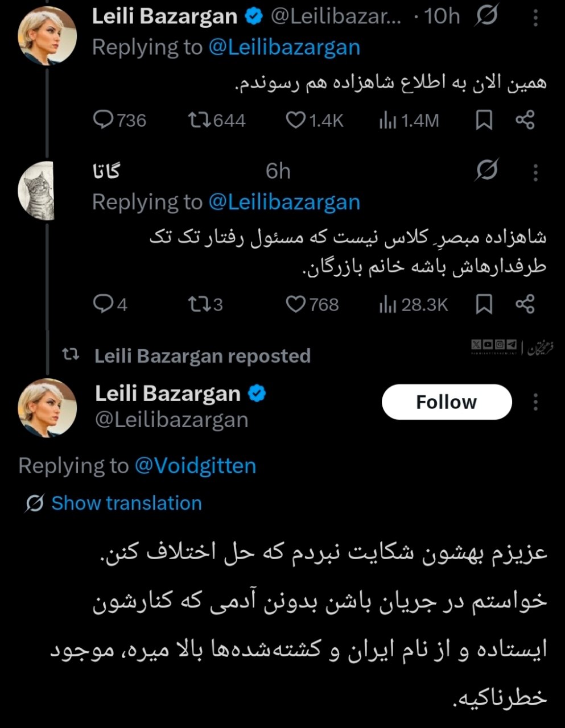Like the tweet with 1.4K likes

296,120
